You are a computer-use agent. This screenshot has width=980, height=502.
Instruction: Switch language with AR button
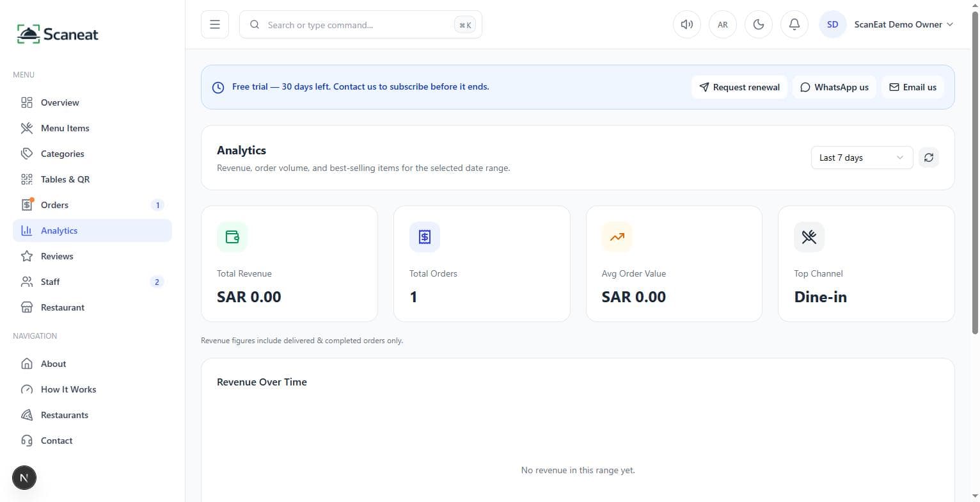(723, 24)
